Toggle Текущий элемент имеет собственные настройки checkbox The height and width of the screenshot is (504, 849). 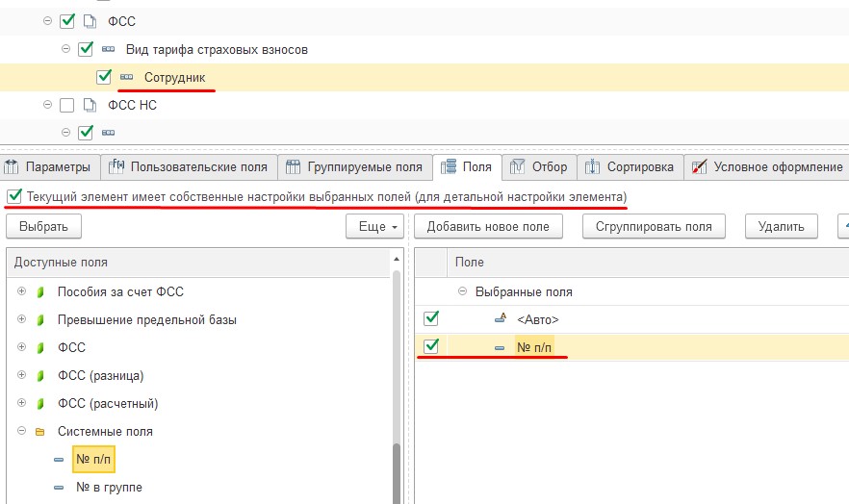click(14, 196)
